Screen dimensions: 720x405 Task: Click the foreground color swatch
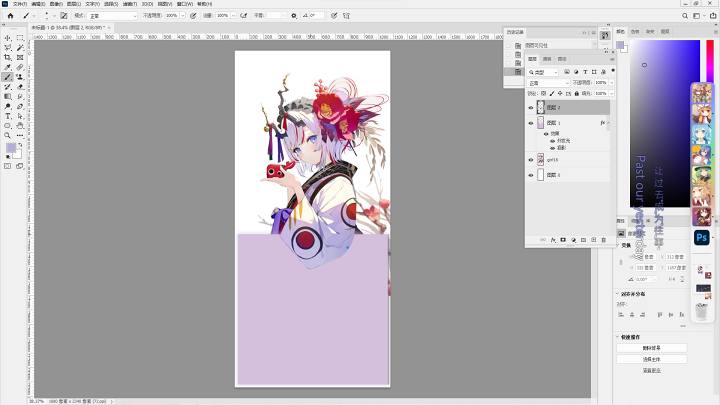coord(11,147)
